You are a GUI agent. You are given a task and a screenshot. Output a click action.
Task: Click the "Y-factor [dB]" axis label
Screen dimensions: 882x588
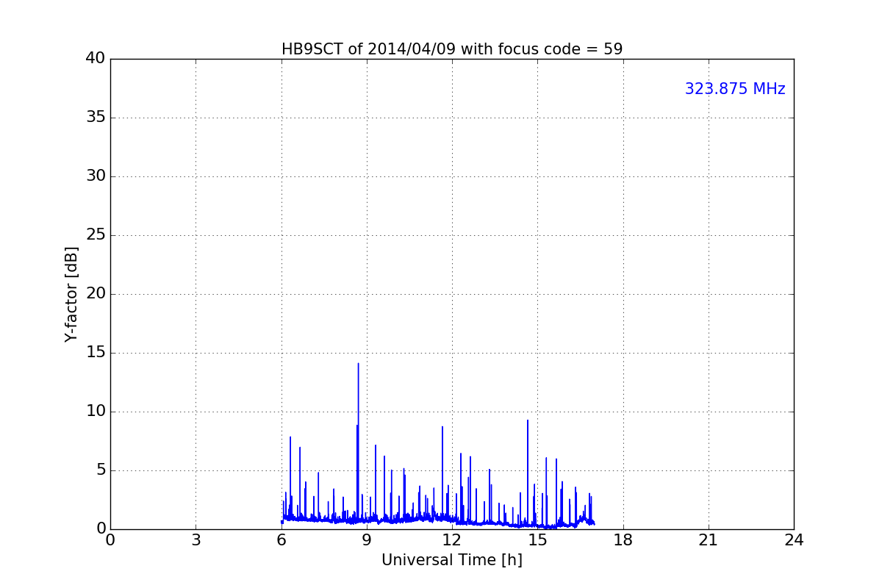click(71, 294)
